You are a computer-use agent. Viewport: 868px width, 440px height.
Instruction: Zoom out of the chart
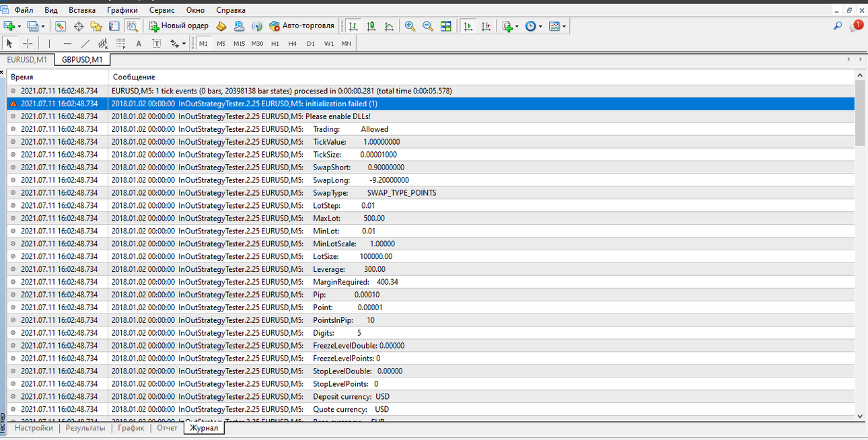(428, 26)
